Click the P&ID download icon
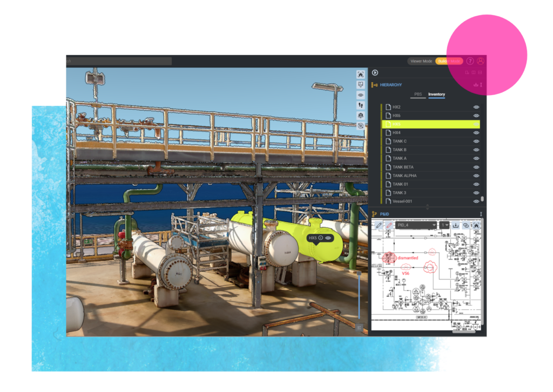553x392 pixels. tap(455, 225)
